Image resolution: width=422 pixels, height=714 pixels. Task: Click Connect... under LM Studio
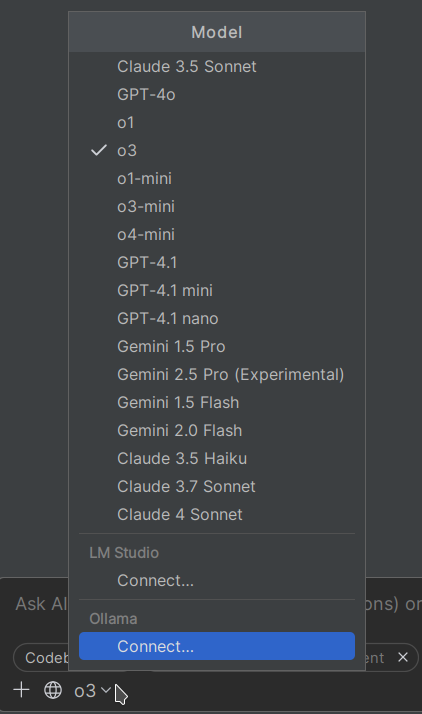click(217, 581)
